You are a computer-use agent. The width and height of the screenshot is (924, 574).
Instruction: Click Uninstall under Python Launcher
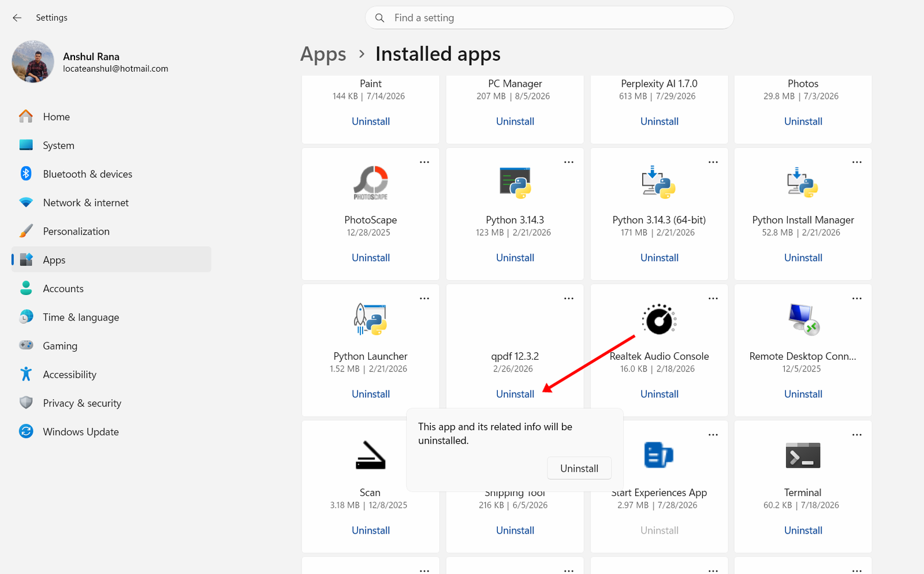pyautogui.click(x=371, y=394)
